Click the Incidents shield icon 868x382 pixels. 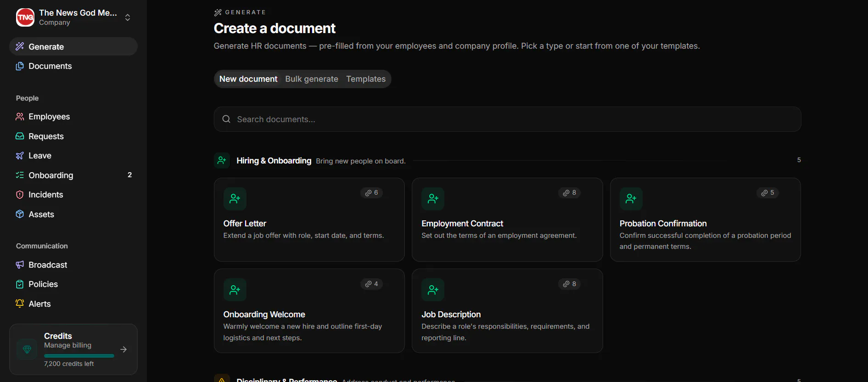[x=20, y=195]
